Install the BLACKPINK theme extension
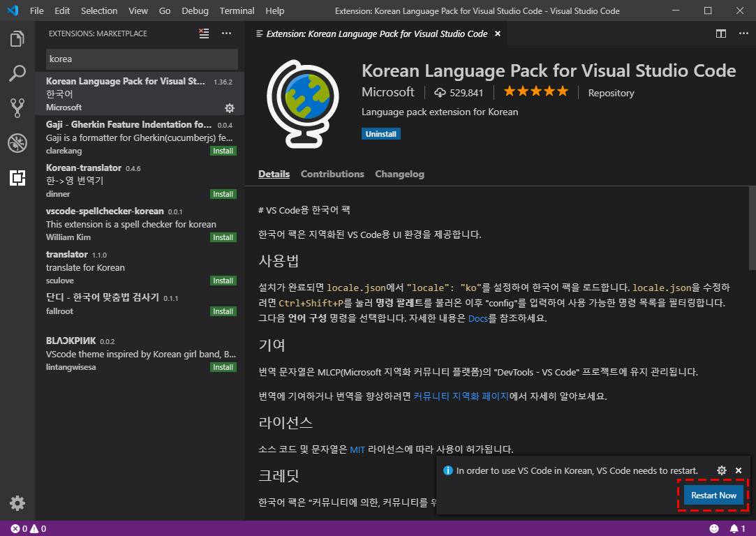This screenshot has height=536, width=756. click(x=223, y=367)
